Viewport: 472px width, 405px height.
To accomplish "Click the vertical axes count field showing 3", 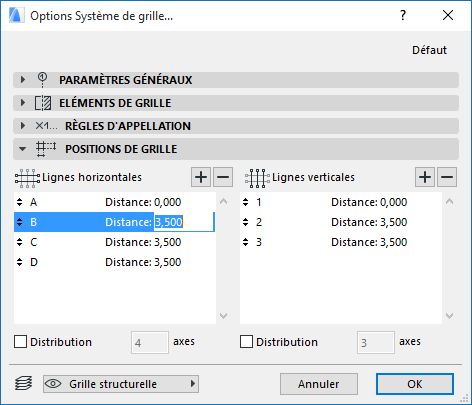I will click(376, 342).
